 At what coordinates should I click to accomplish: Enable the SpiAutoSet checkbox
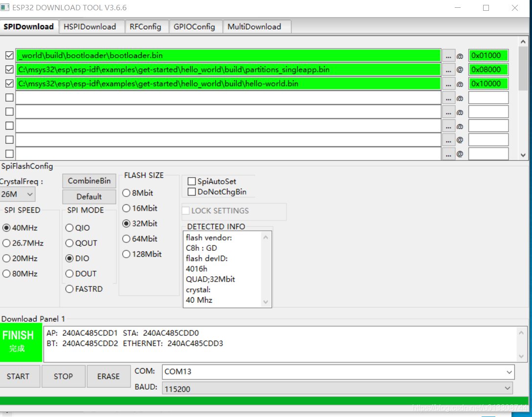coord(212,181)
